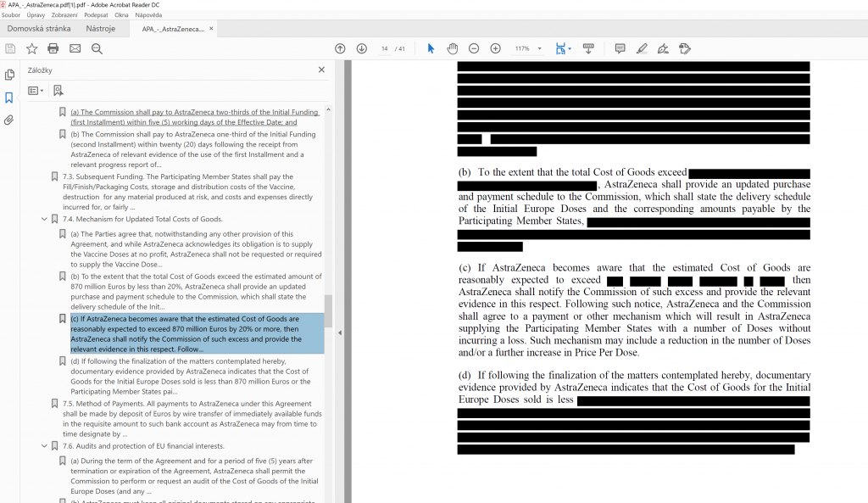The width and height of the screenshot is (868, 503).
Task: Open the Soubor menu
Action: [x=10, y=15]
